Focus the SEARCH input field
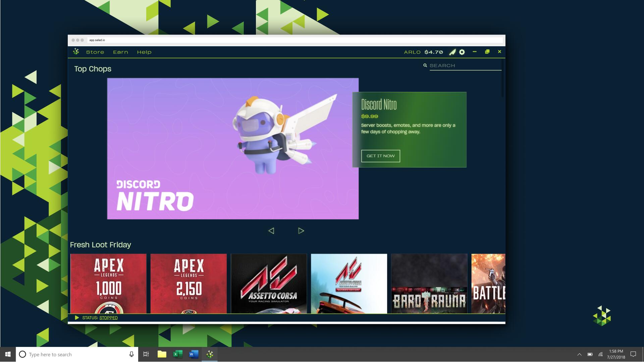644x362 pixels. tap(465, 66)
